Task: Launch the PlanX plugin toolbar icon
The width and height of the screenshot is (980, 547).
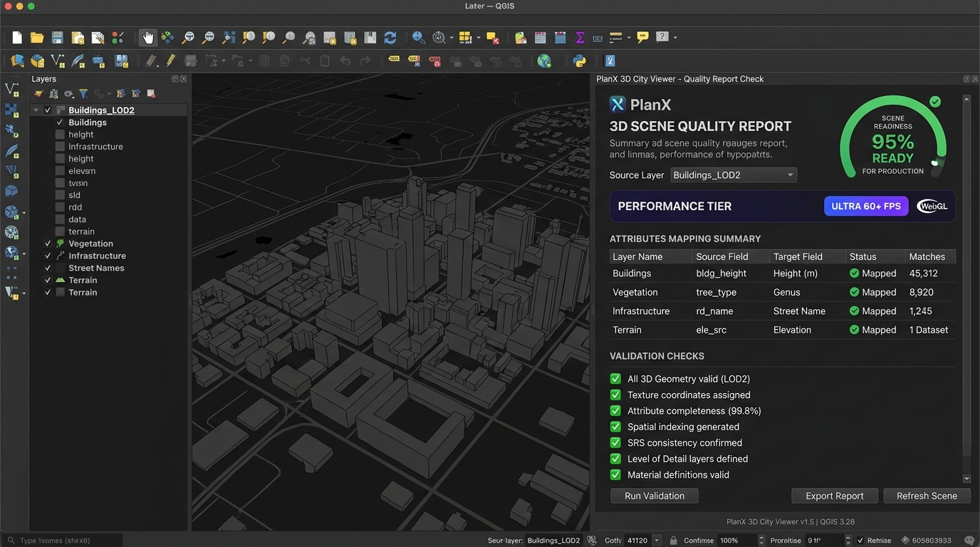Action: [x=610, y=61]
